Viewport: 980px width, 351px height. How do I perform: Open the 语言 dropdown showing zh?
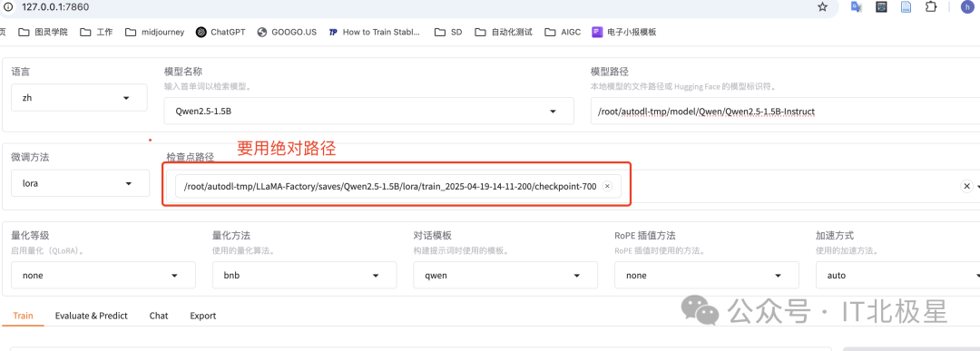[x=79, y=98]
